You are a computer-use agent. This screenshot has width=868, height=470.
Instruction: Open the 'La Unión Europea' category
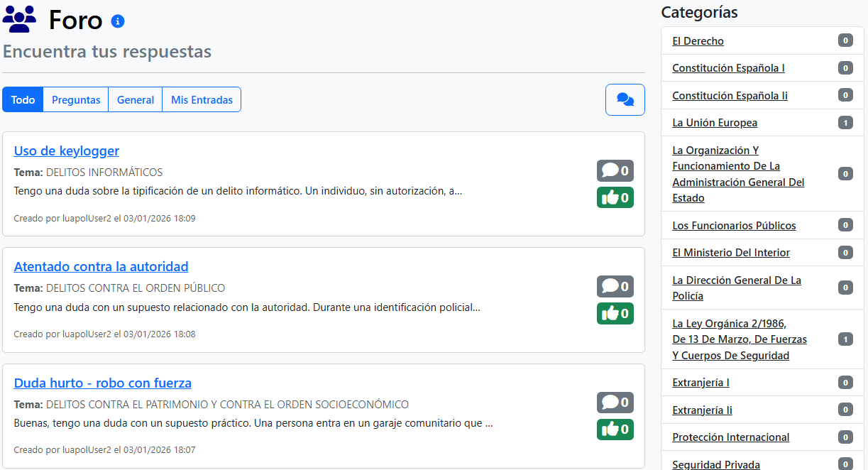tap(715, 122)
